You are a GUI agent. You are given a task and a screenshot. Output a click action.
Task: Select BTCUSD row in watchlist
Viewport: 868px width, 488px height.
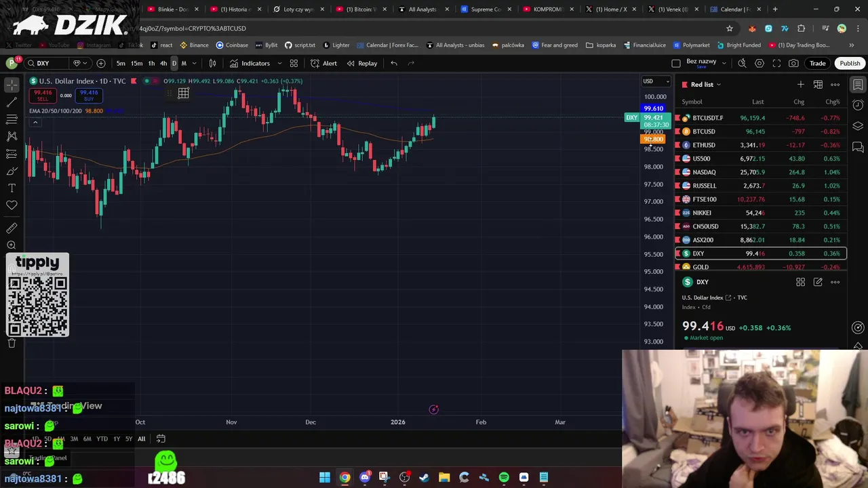tap(760, 131)
